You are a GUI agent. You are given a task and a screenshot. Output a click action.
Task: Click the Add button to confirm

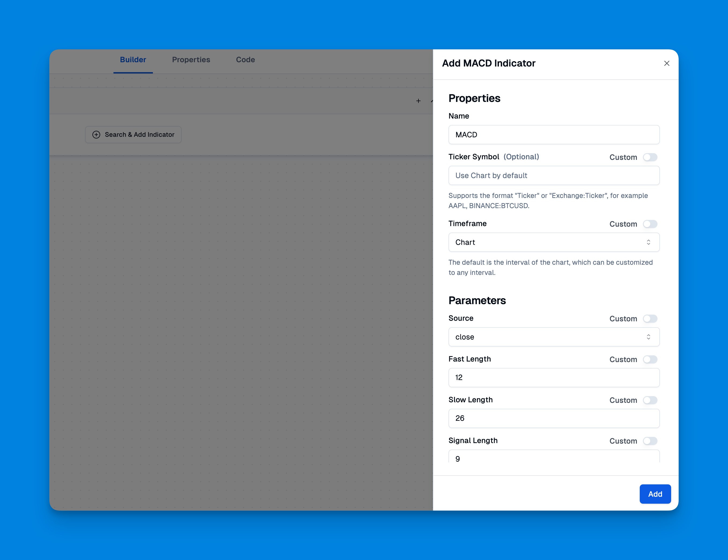(x=655, y=493)
